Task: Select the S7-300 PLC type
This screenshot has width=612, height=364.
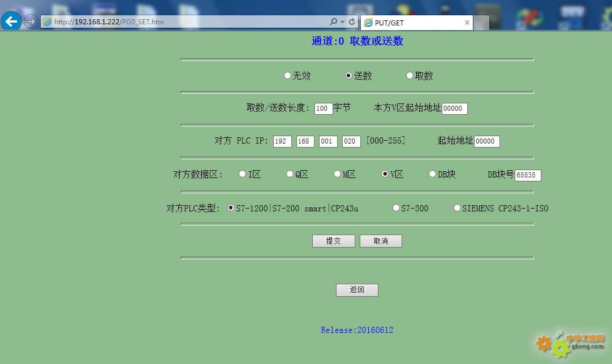Action: click(396, 208)
